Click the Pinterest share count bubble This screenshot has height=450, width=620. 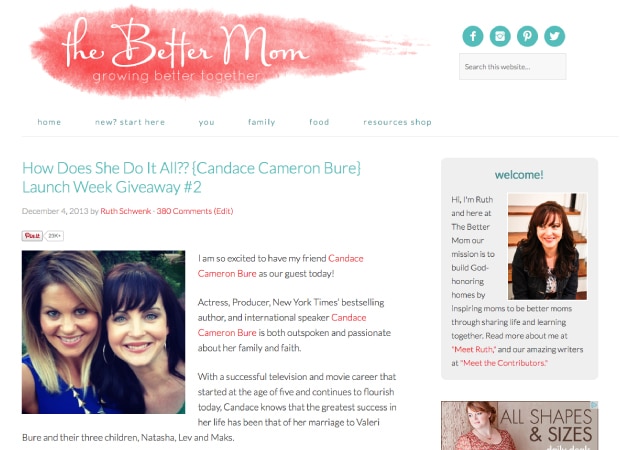click(54, 236)
